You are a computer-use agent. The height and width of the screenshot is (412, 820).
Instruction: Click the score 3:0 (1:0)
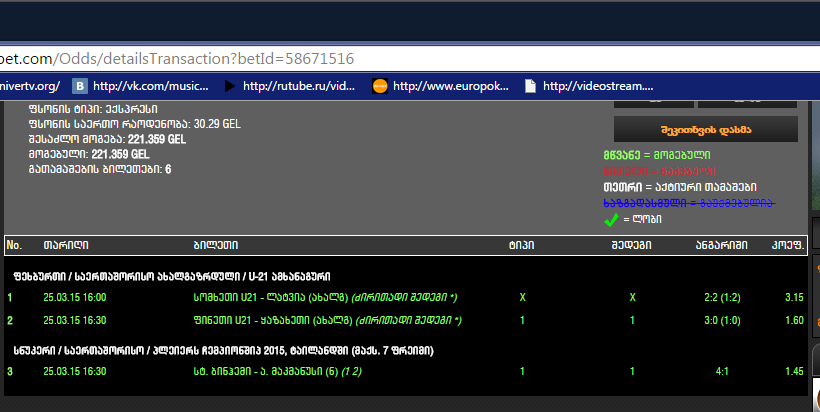pyautogui.click(x=722, y=321)
